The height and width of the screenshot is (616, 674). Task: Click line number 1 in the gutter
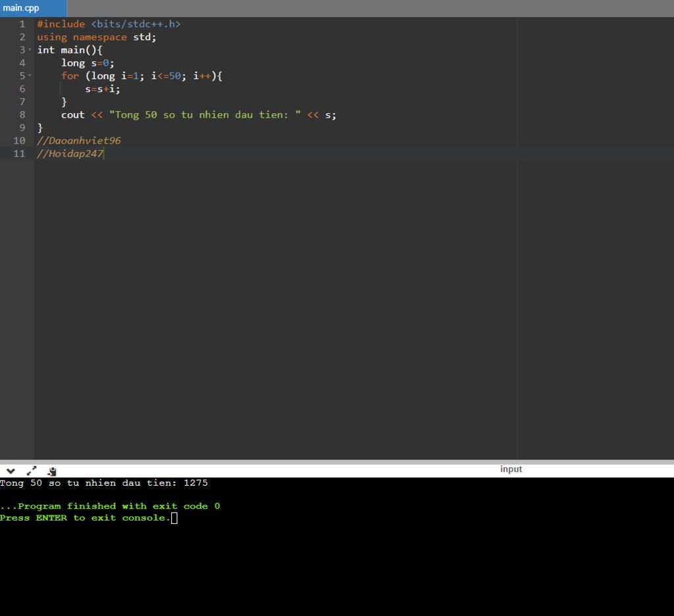[x=22, y=24]
